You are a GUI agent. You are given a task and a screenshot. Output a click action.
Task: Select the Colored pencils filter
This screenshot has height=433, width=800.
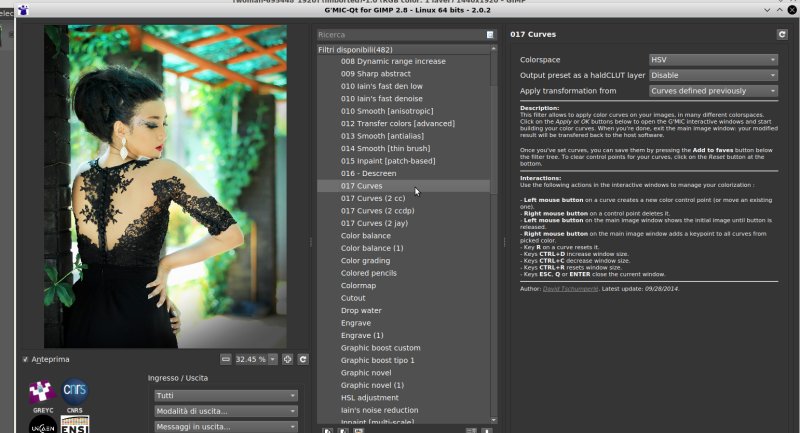[x=368, y=273]
